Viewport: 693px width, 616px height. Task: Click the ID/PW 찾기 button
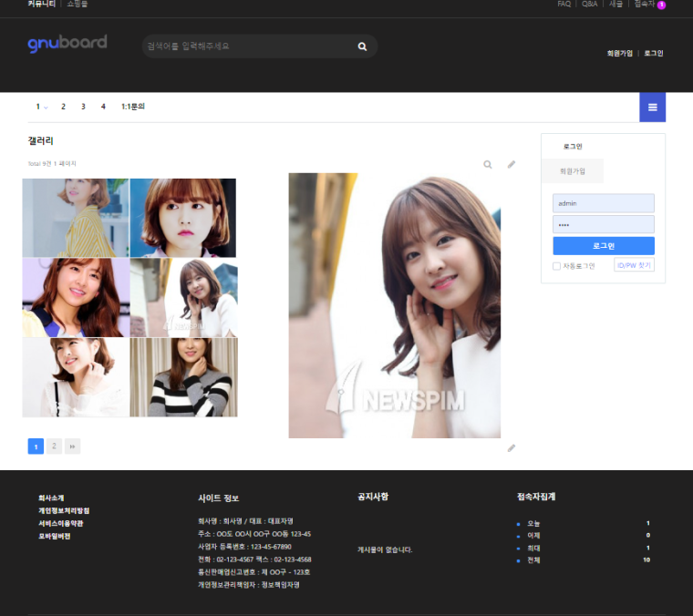click(x=634, y=265)
